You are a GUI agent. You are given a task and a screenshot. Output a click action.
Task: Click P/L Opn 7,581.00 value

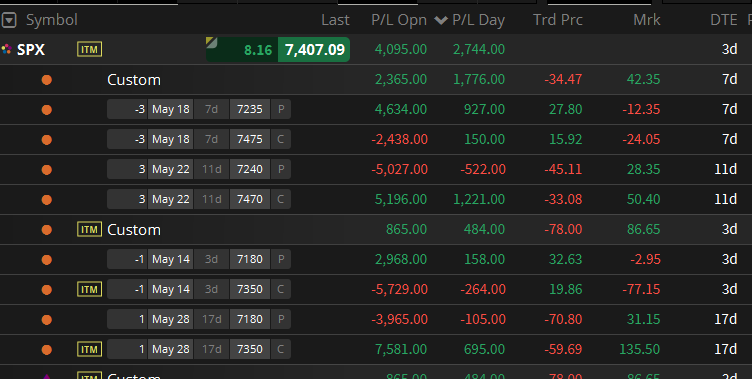coord(401,350)
